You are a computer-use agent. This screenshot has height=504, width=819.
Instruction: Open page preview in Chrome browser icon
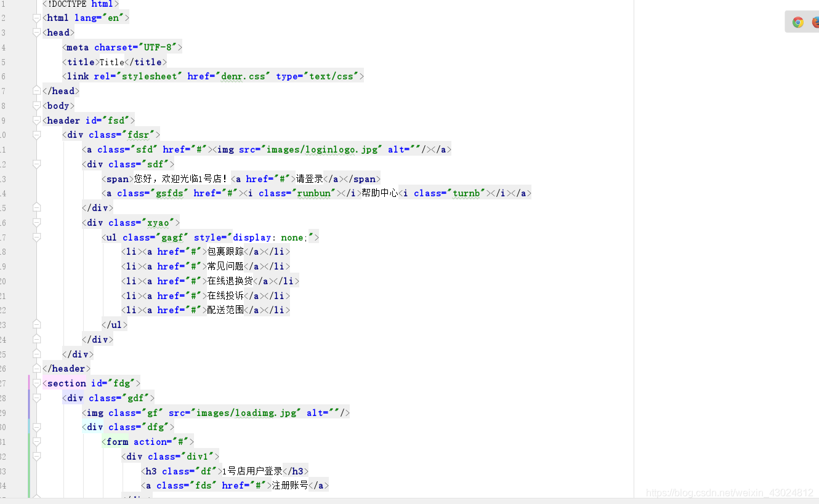[797, 22]
